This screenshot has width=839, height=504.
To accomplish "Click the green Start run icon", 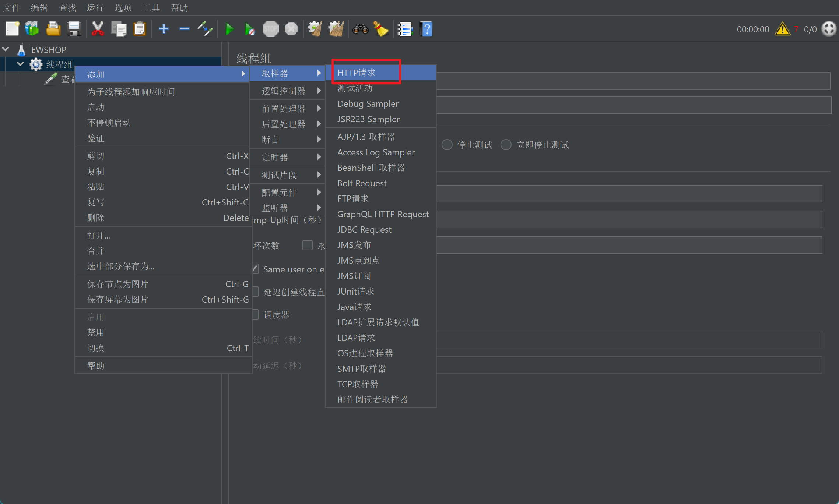I will click(x=229, y=29).
